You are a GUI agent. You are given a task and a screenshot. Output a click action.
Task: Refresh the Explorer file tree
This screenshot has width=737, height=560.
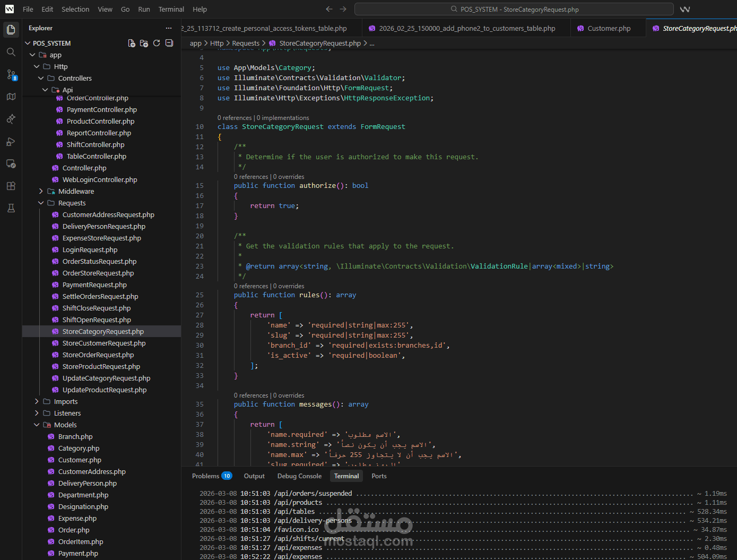click(x=157, y=43)
